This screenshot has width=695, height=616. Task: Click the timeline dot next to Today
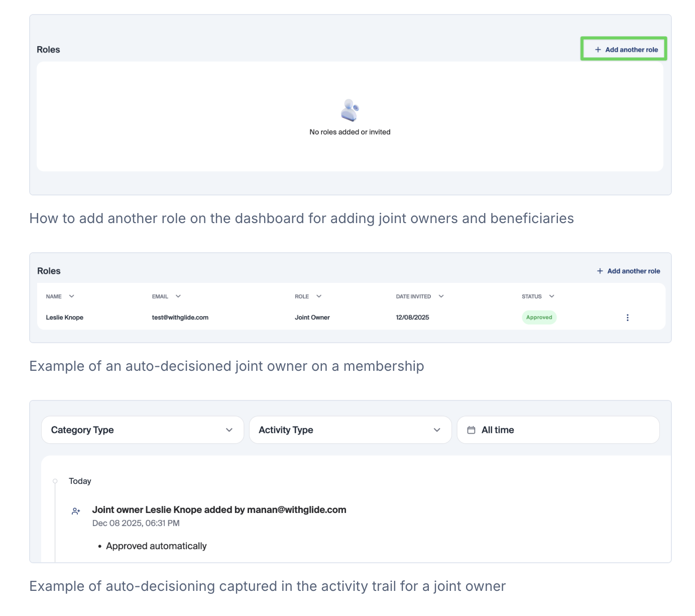[x=55, y=481]
